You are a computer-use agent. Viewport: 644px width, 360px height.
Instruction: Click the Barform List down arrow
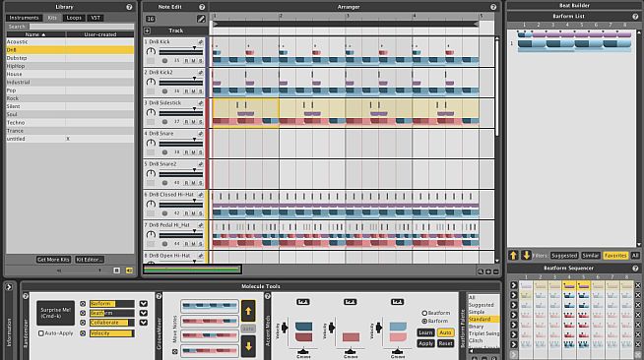pyautogui.click(x=526, y=256)
